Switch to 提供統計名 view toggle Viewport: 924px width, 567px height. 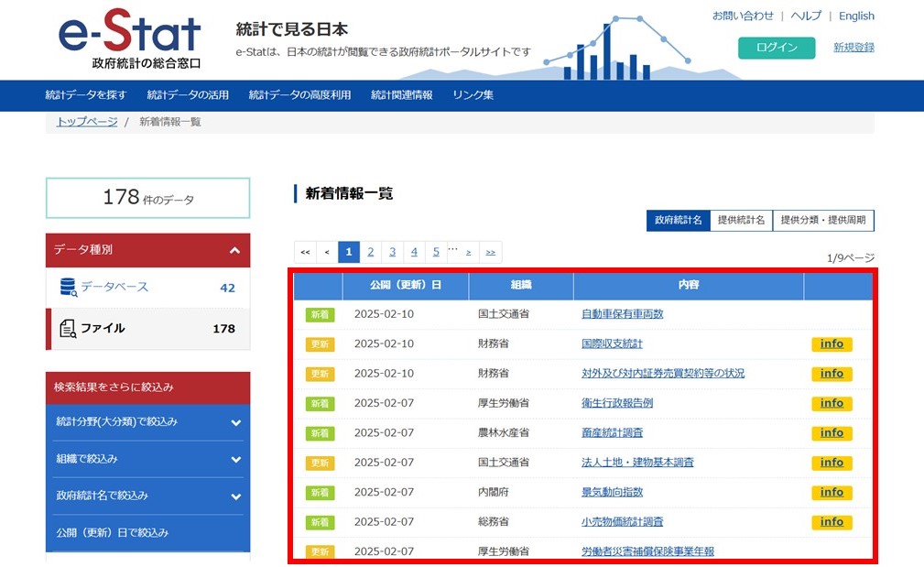[x=741, y=221]
